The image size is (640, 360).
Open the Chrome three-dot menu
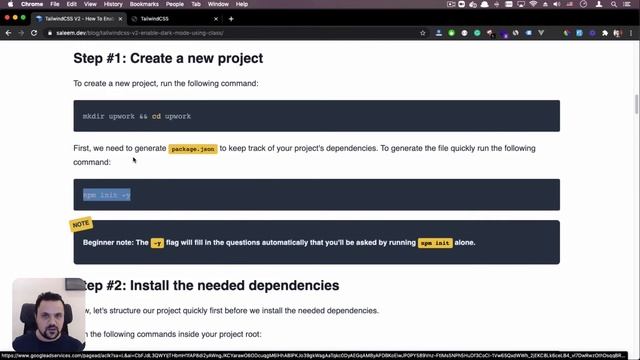631,33
